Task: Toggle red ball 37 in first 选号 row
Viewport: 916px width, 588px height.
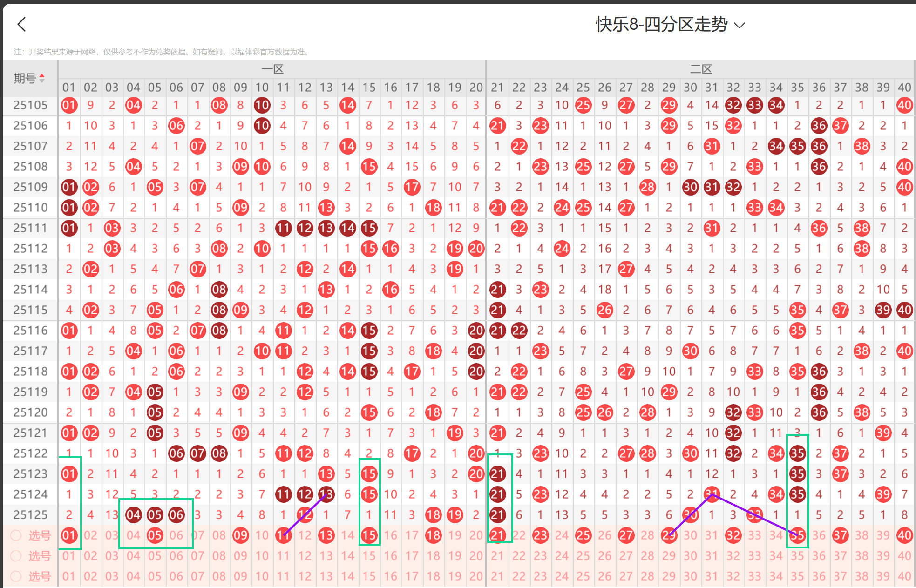Action: coord(840,535)
